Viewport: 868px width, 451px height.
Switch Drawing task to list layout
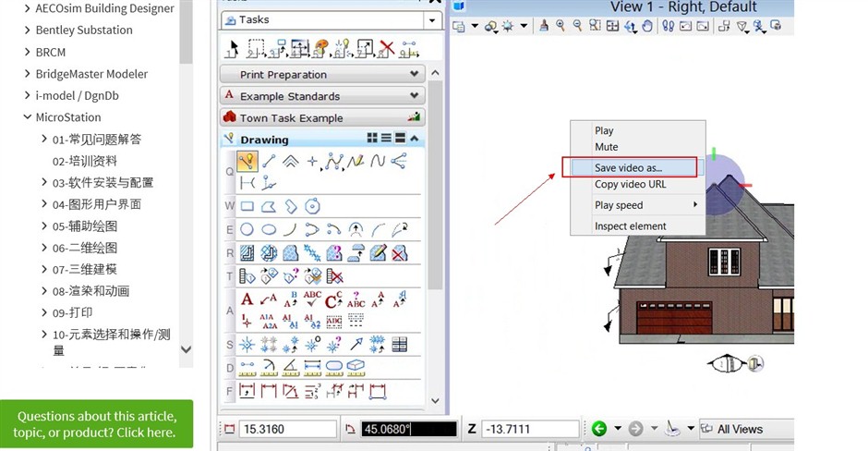[x=386, y=138]
